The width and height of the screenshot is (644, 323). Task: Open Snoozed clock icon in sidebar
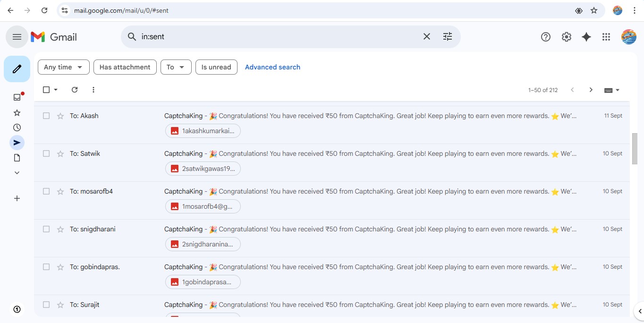click(17, 127)
